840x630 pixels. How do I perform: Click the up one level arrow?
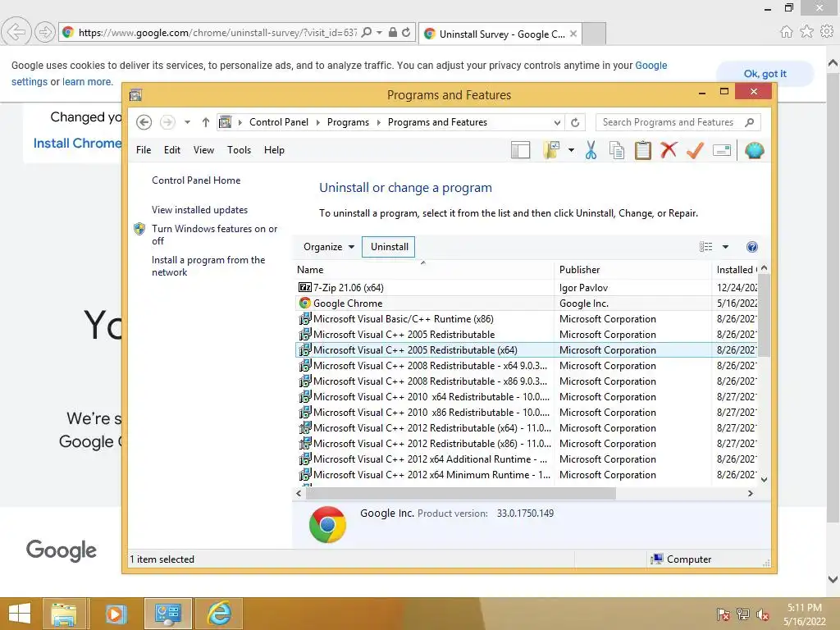click(x=205, y=122)
